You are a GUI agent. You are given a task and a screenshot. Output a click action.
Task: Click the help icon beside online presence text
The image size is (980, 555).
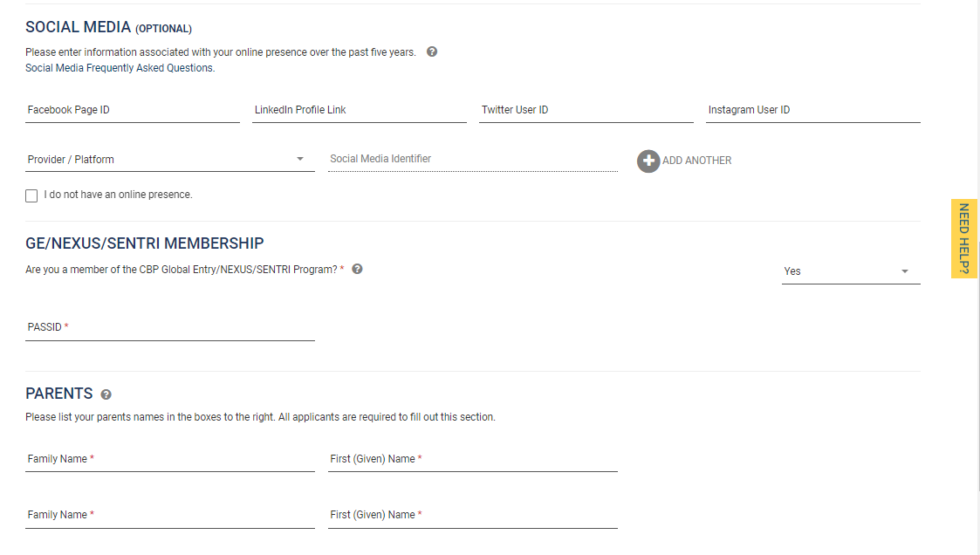[x=432, y=51]
